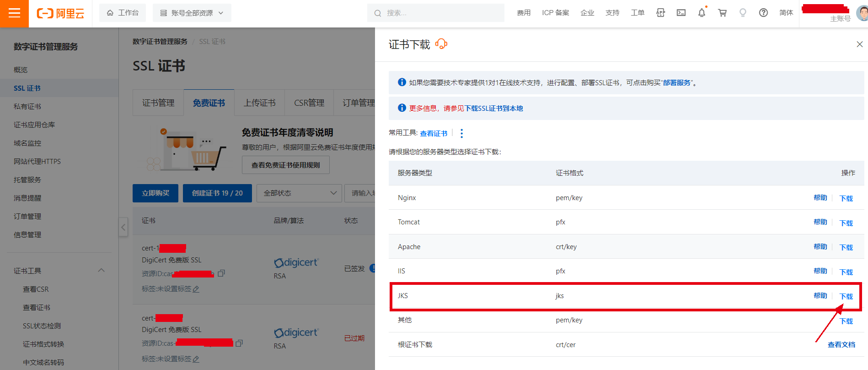Click the top search input field
The height and width of the screenshot is (370, 868).
pyautogui.click(x=439, y=13)
